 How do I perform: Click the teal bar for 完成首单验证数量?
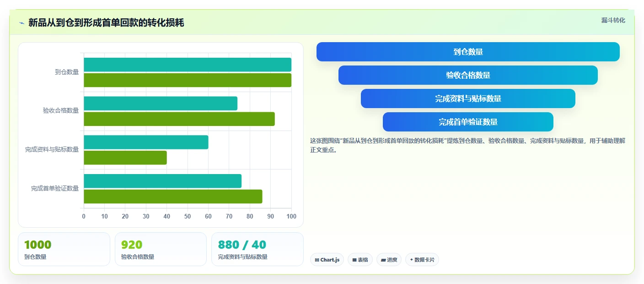162,181
